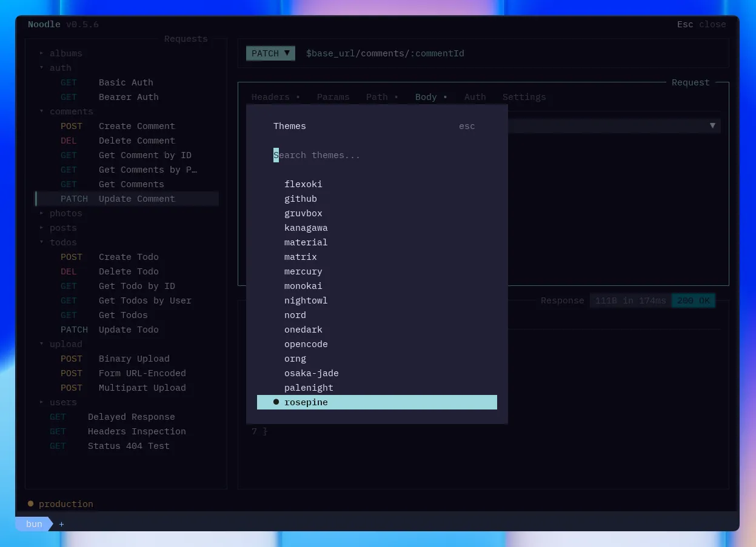756x547 pixels.
Task: Switch to the Auth tab
Action: (x=475, y=97)
